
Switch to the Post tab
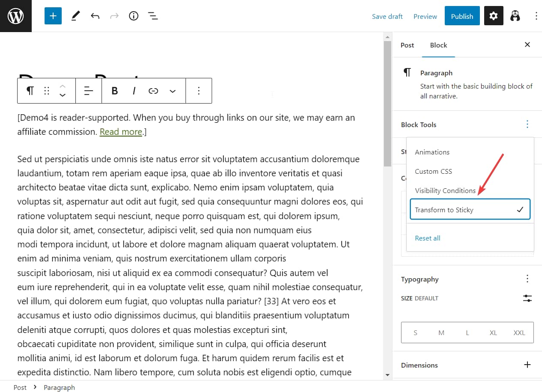point(407,45)
